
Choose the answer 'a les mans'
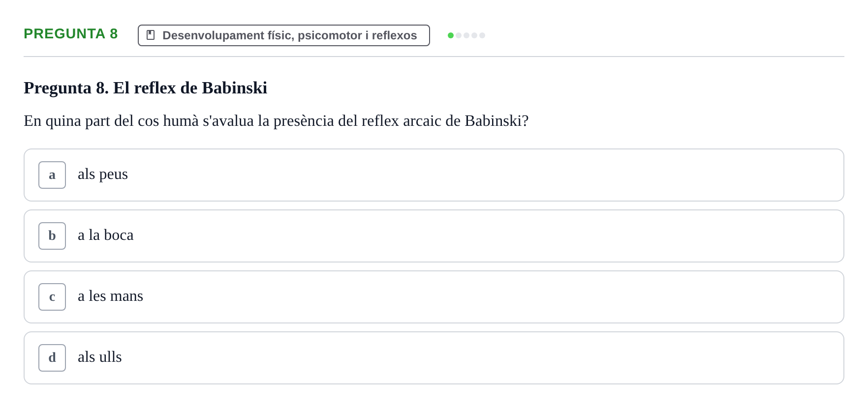point(110,296)
